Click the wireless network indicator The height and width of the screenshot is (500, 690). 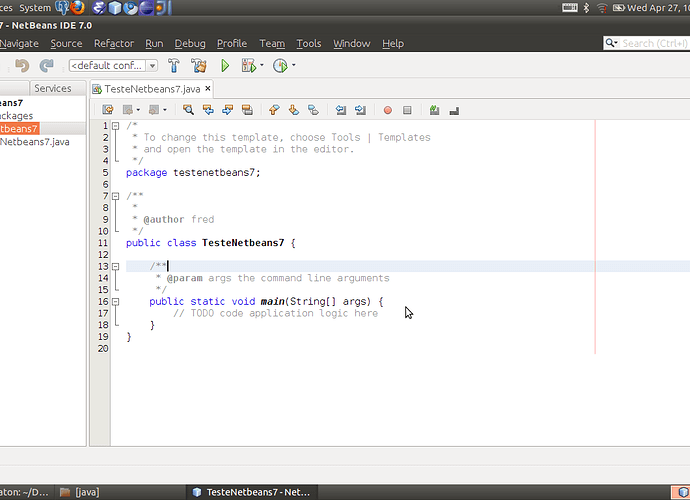[x=602, y=7]
